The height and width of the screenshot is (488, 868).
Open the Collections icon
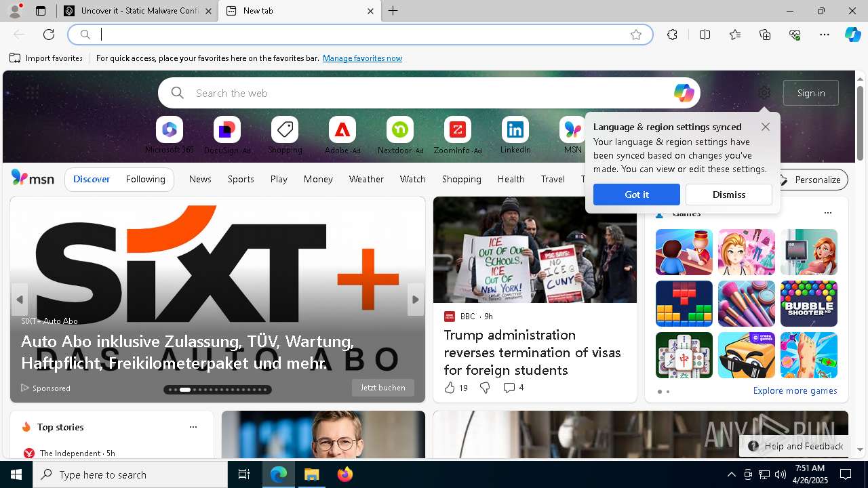pos(765,35)
